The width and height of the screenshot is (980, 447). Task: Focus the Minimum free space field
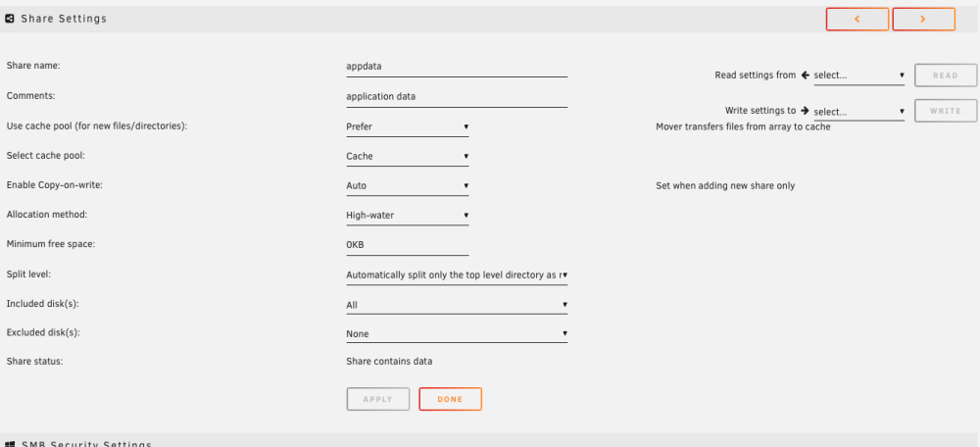click(408, 245)
